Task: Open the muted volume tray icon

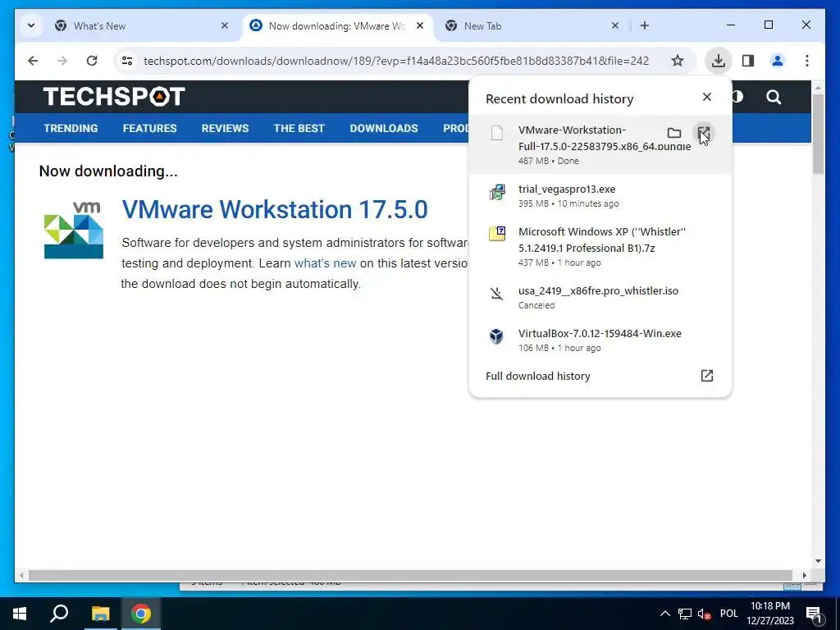Action: [x=704, y=614]
